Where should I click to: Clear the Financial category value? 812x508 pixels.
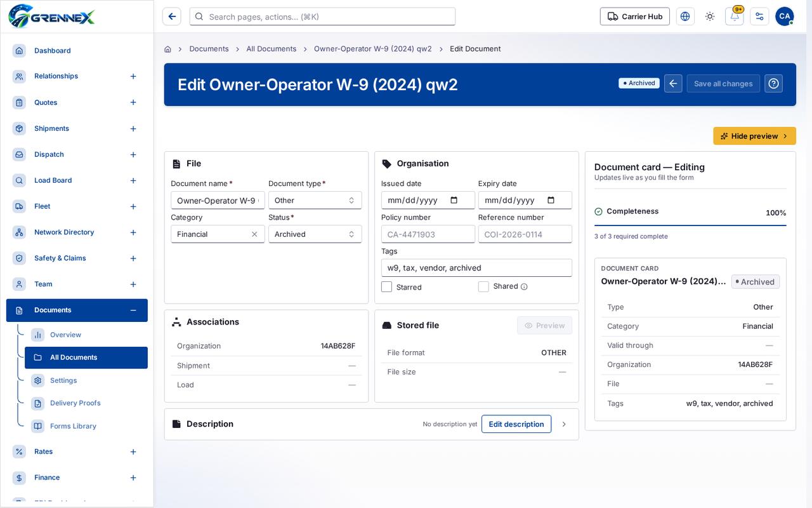coord(254,234)
